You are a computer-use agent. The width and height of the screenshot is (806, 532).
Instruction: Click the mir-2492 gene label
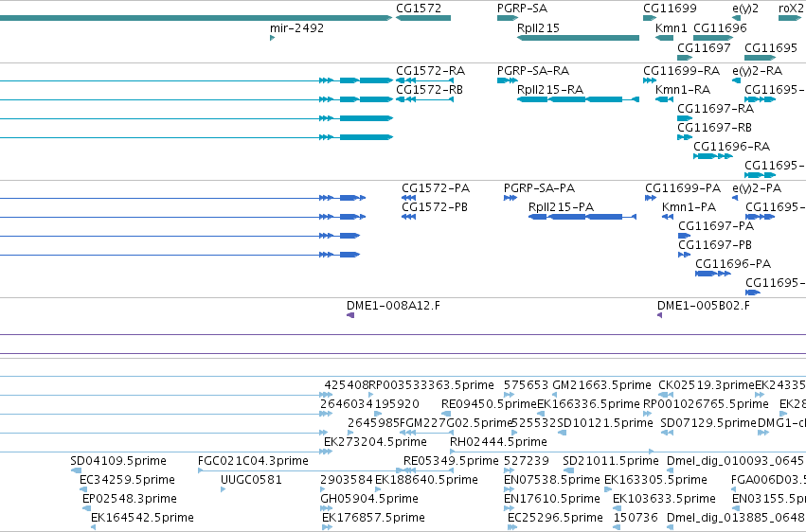click(297, 27)
